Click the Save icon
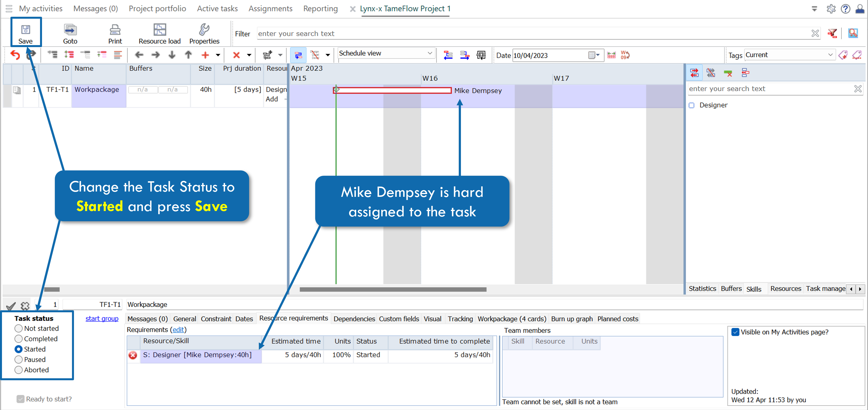Image resolution: width=868 pixels, height=410 pixels. pyautogui.click(x=26, y=33)
